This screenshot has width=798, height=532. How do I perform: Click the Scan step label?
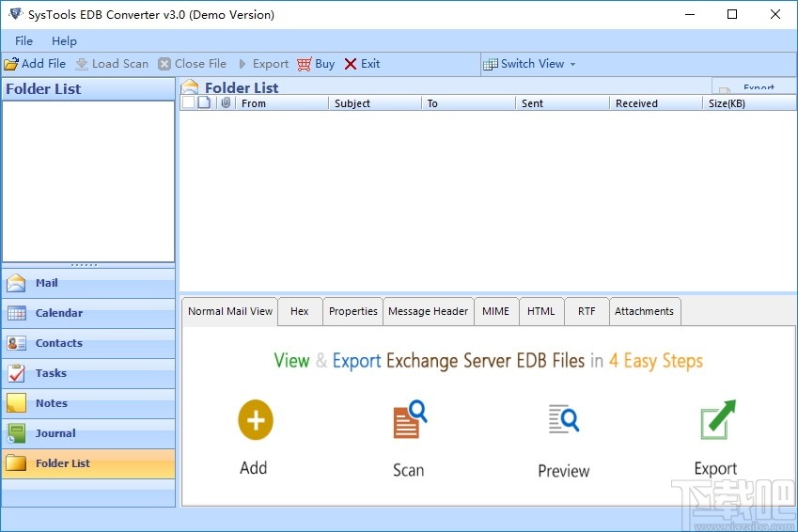point(408,470)
